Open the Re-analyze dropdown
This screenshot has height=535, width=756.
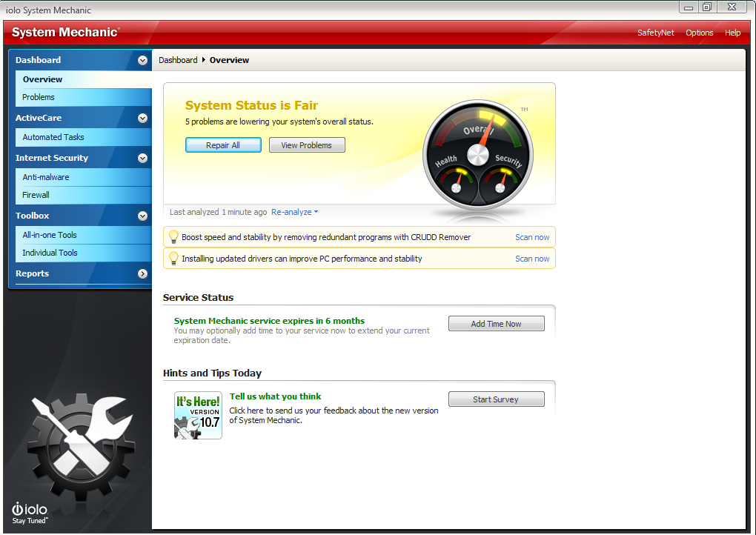pos(294,211)
